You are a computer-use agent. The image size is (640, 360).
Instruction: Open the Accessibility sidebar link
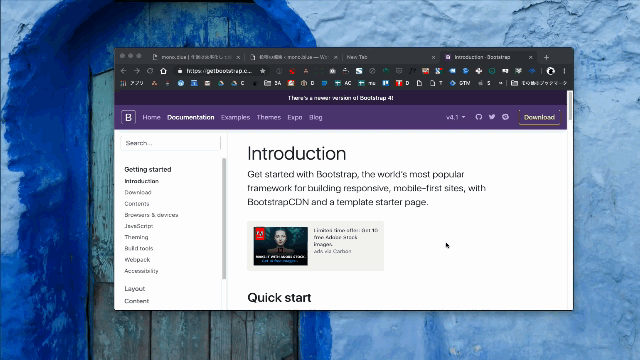tap(141, 271)
